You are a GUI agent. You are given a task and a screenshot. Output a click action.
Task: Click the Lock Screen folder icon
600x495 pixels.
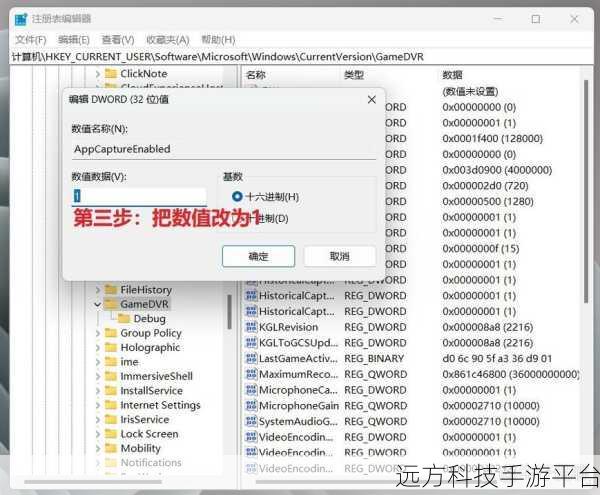pos(111,434)
